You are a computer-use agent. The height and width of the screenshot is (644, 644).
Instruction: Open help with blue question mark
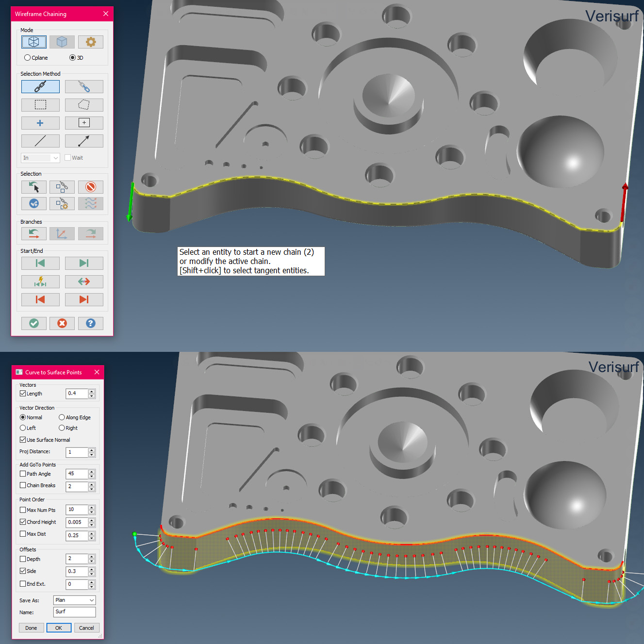click(x=91, y=323)
